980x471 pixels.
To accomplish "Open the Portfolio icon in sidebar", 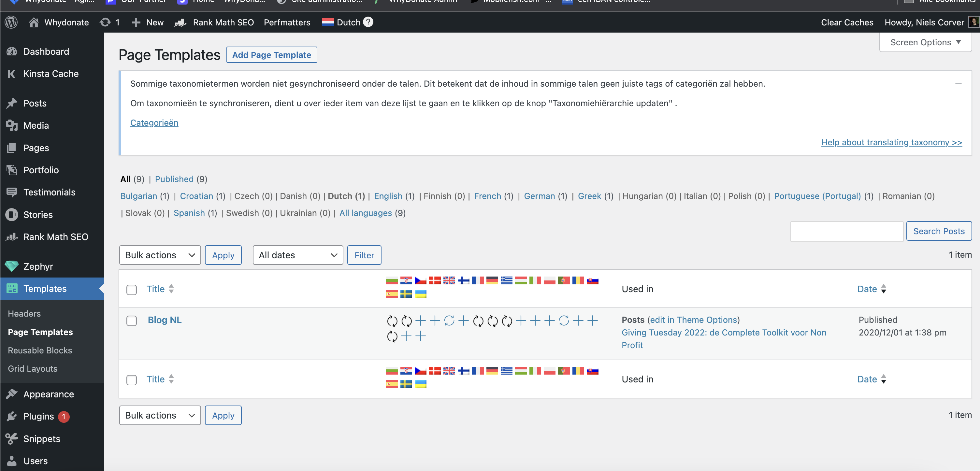I will click(x=12, y=170).
